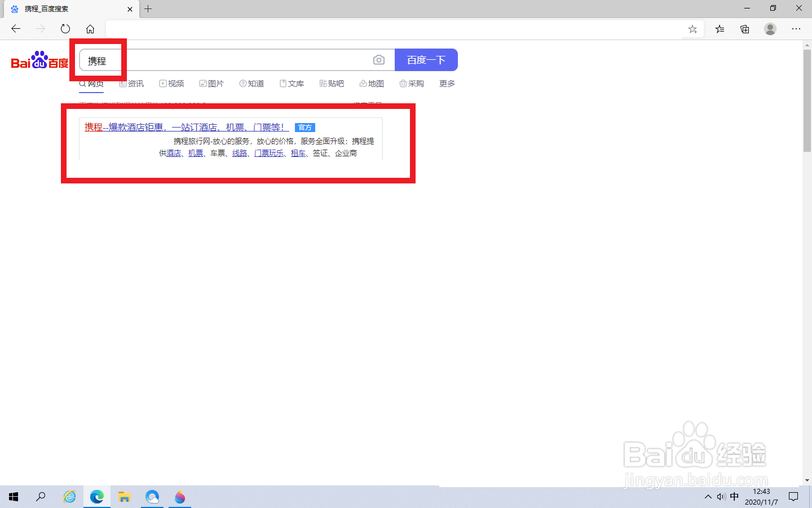Launch Internet Explorer from taskbar

coord(69,497)
